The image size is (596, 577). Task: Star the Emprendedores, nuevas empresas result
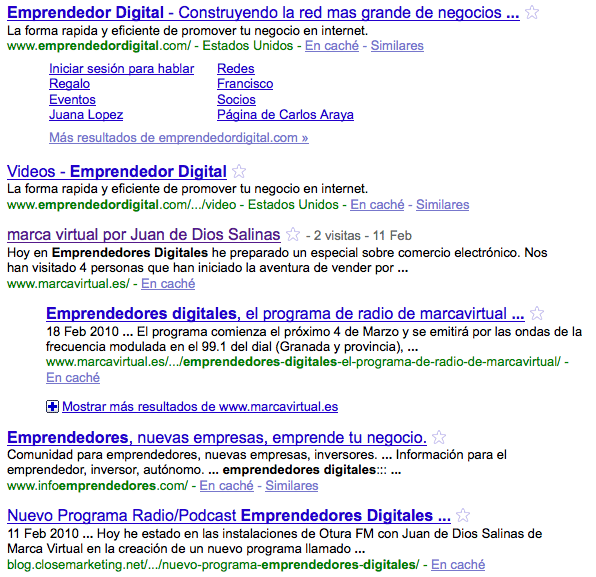point(439,438)
